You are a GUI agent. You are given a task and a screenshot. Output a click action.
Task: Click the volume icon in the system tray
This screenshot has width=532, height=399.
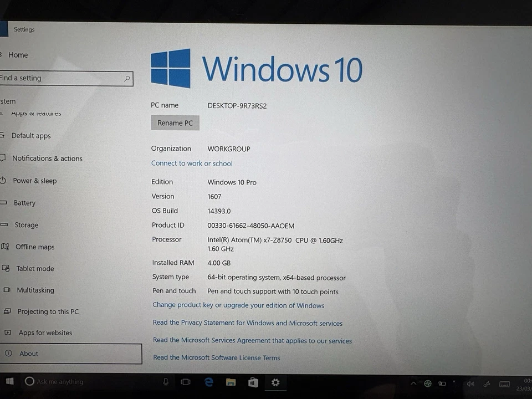click(x=470, y=383)
